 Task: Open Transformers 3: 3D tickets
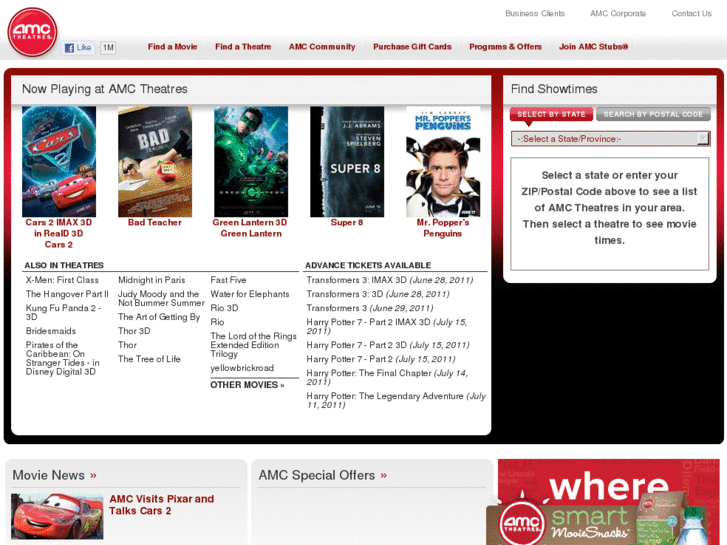pyautogui.click(x=378, y=294)
